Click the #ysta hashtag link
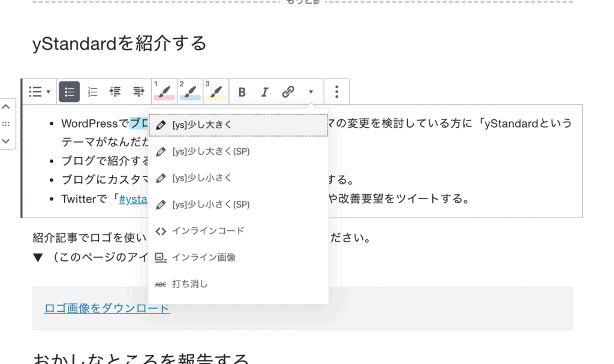Screen dimensions: 614x364 tap(133, 199)
